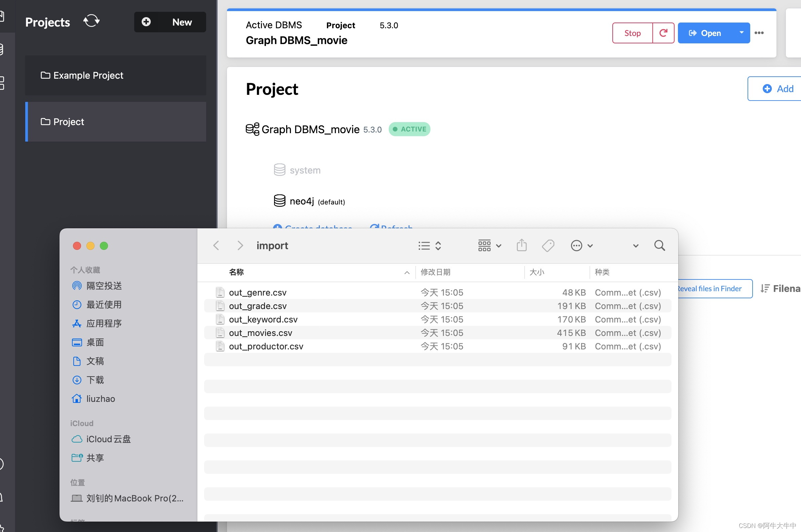Click the Finder search magnifier icon
Viewport: 801px width, 532px height.
tap(659, 245)
